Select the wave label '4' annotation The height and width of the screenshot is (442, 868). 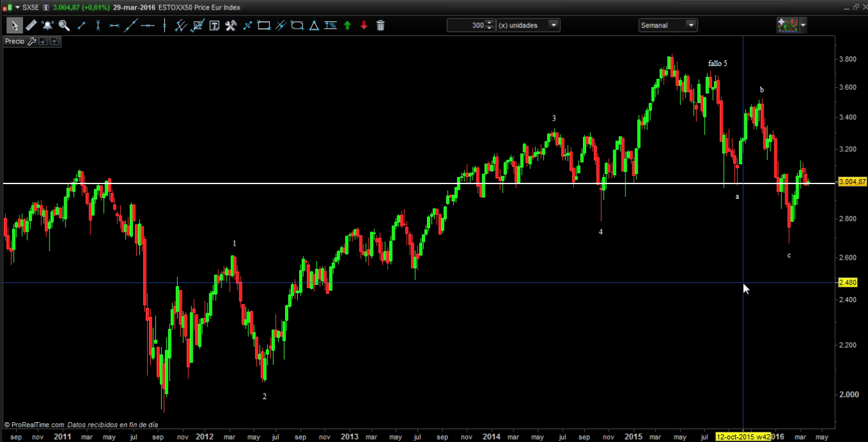coord(601,232)
